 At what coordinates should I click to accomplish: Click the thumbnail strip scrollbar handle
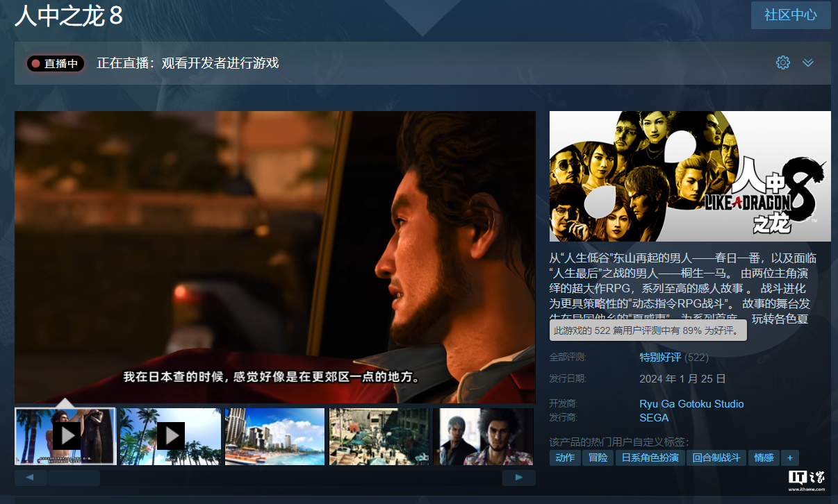point(74,478)
